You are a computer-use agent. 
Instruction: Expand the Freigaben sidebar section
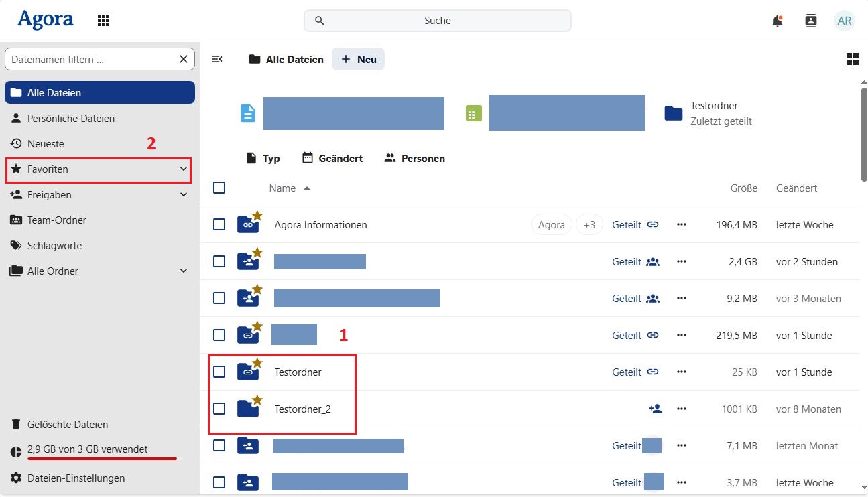coord(184,195)
